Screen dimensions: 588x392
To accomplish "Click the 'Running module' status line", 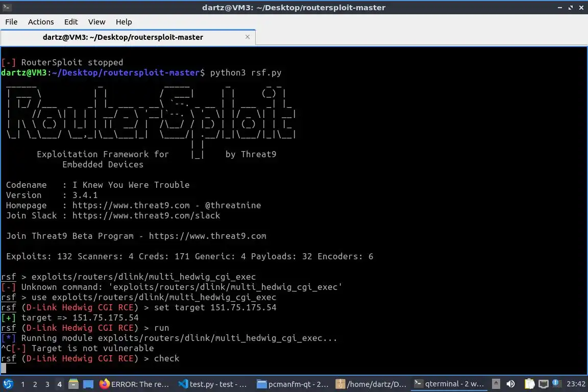I will (x=169, y=338).
